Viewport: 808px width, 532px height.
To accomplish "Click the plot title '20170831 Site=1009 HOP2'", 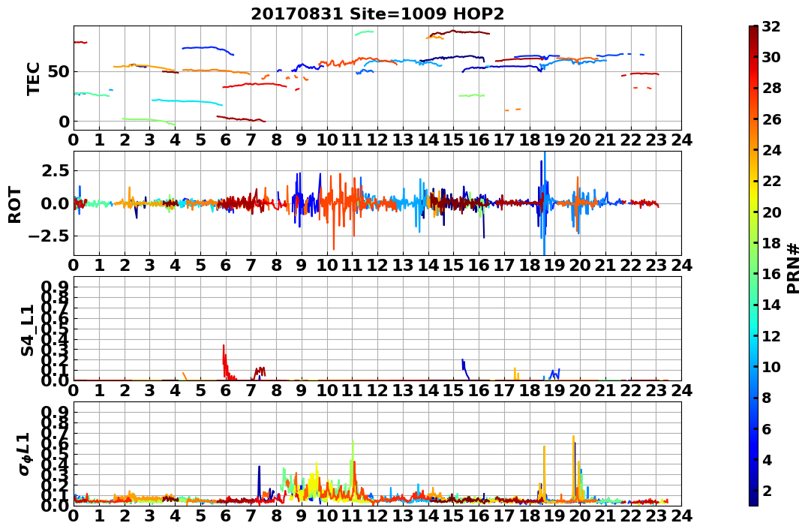I will (377, 14).
